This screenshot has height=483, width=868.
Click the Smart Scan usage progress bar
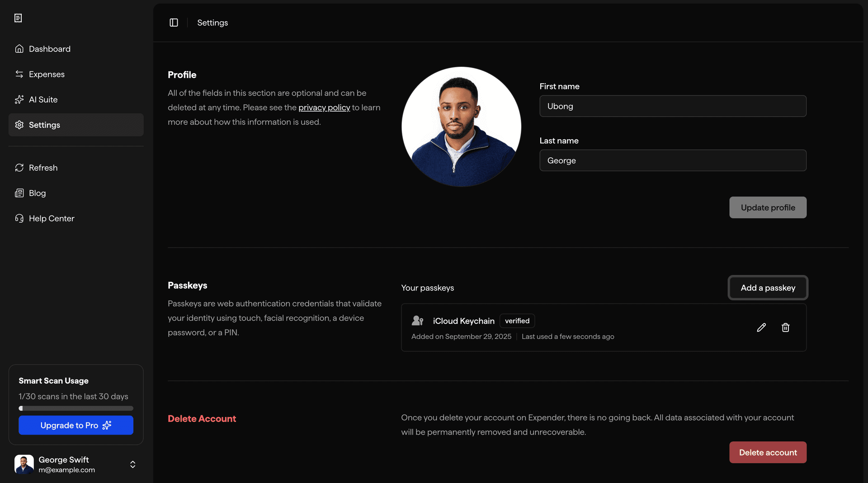[x=76, y=408]
